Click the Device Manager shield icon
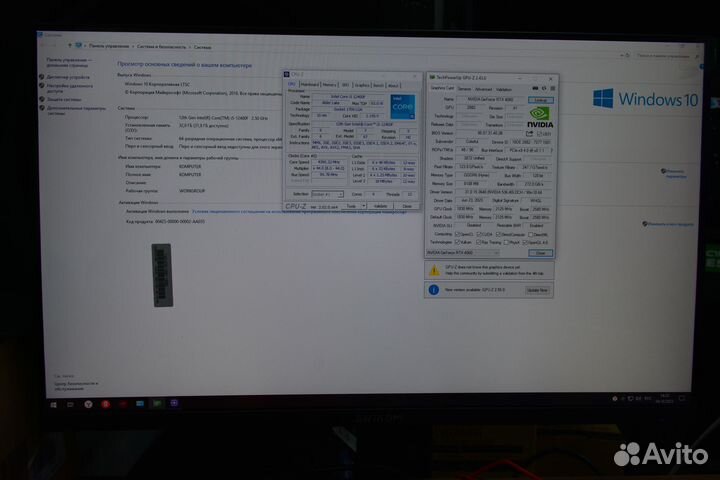720x480 pixels. pyautogui.click(x=42, y=77)
